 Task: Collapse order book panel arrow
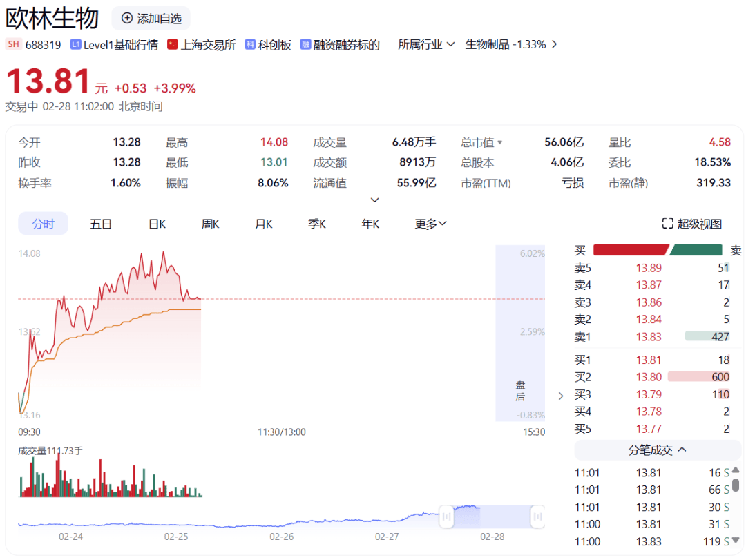coord(561,396)
